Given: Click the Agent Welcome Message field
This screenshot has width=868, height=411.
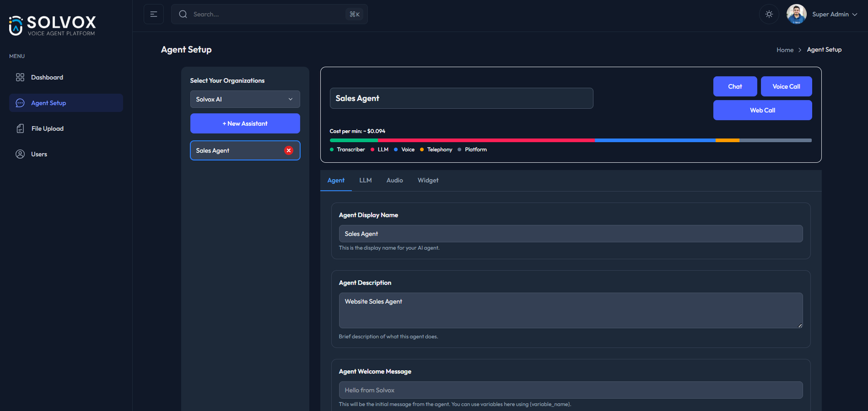Looking at the screenshot, I should [571, 390].
